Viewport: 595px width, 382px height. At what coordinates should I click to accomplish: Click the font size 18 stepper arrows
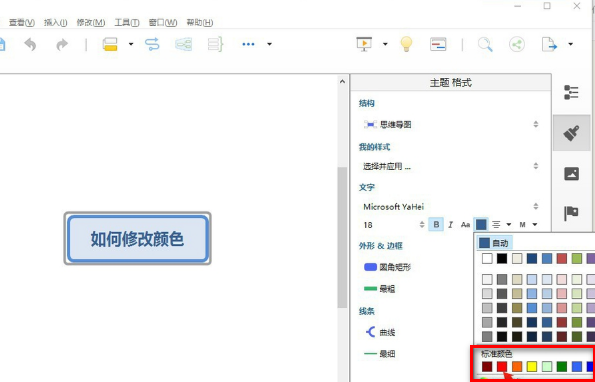pos(422,225)
